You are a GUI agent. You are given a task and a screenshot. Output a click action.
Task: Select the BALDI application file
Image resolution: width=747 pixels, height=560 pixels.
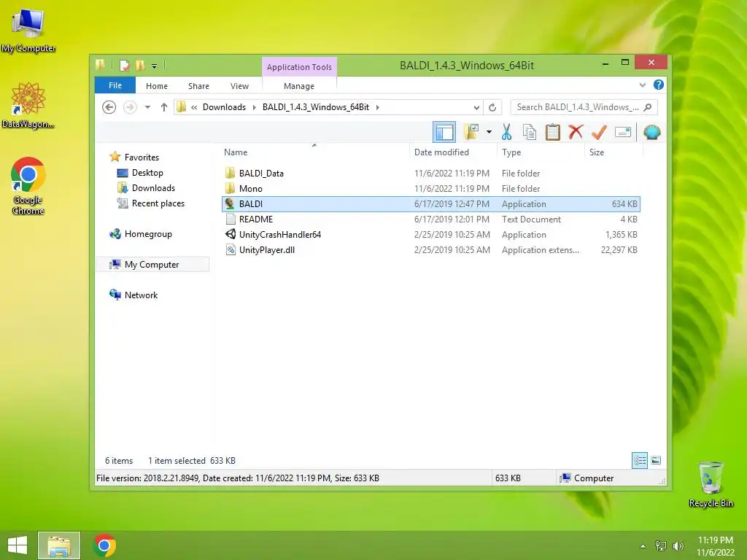[431, 204]
